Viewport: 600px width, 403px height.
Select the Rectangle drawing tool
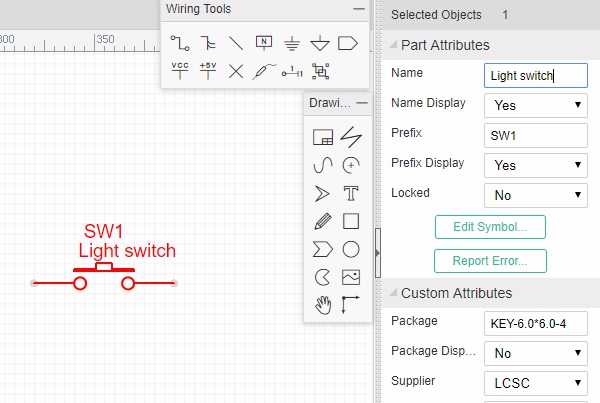click(x=351, y=221)
